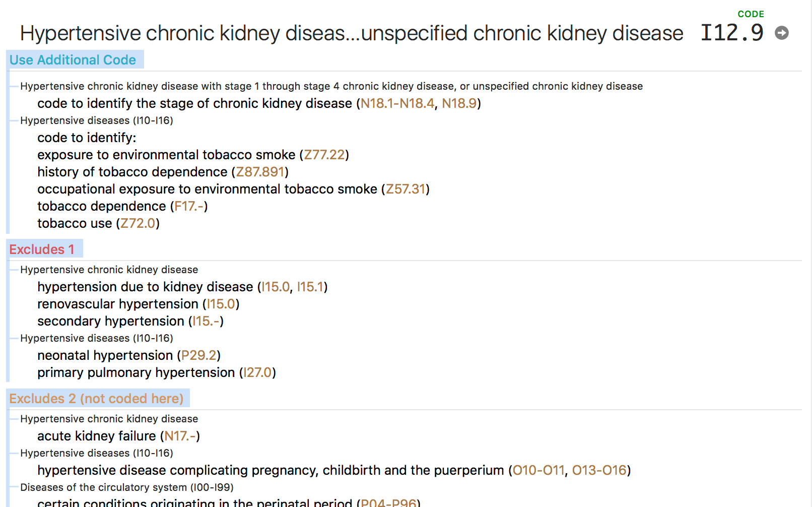Open Z57.31 occupational exposure code
Viewport: 812px width, 507px height.
coord(405,189)
